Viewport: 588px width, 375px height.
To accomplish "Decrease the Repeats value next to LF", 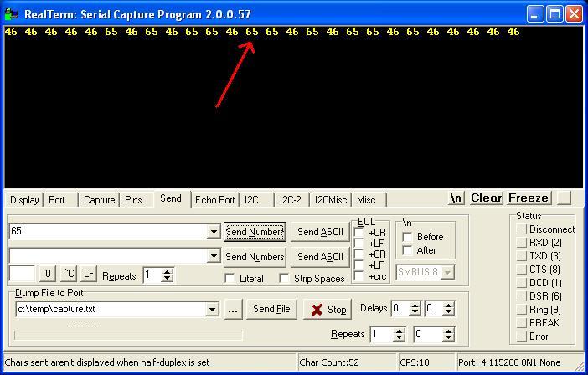I will coord(168,279).
